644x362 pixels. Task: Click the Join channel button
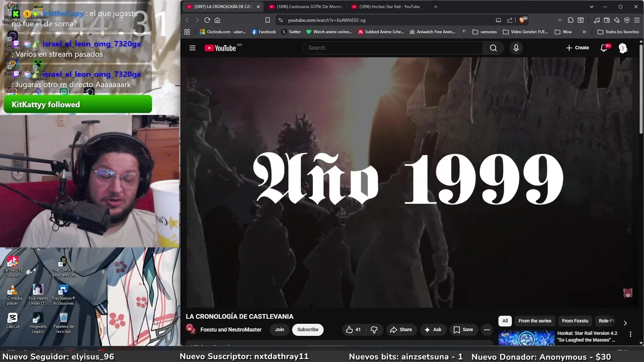(279, 329)
